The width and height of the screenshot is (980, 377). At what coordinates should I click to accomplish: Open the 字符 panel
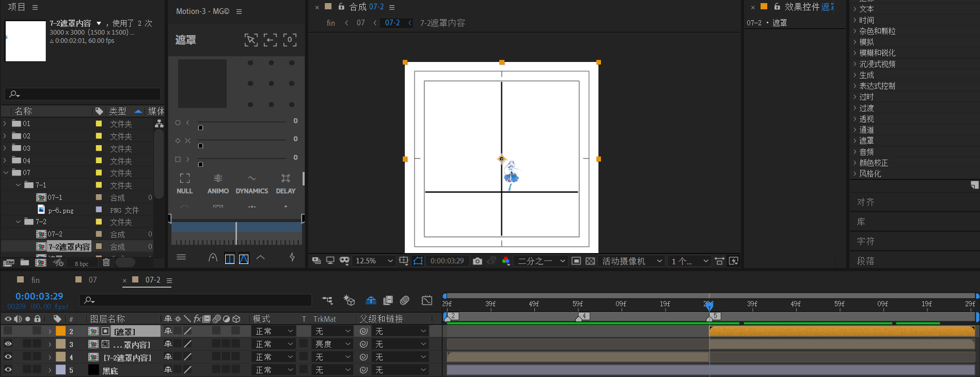[x=866, y=241]
